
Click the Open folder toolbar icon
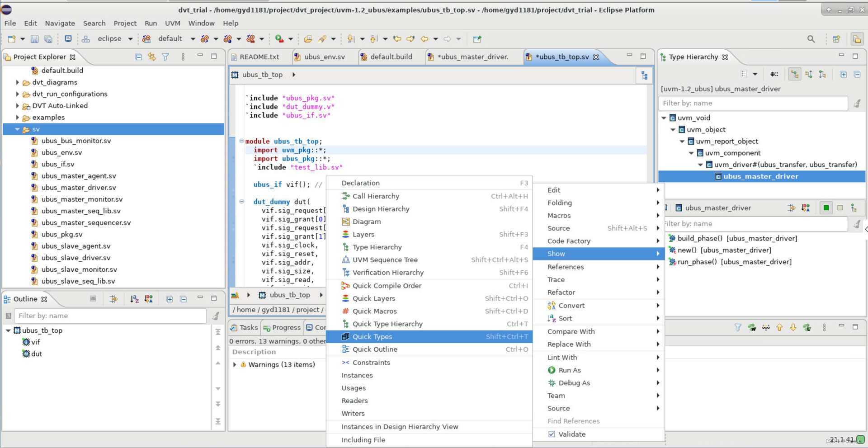(308, 39)
